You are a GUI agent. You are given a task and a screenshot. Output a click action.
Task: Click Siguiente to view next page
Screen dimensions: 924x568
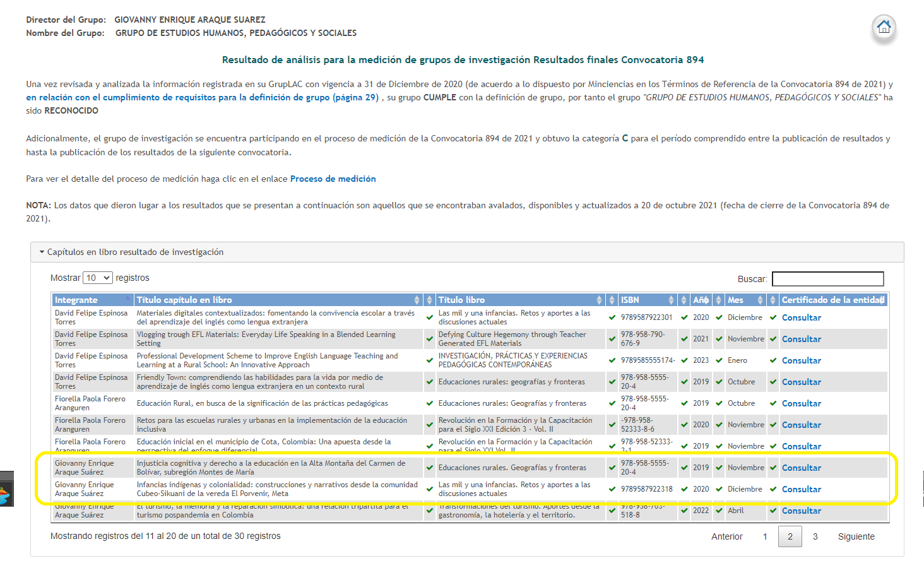[x=856, y=536]
